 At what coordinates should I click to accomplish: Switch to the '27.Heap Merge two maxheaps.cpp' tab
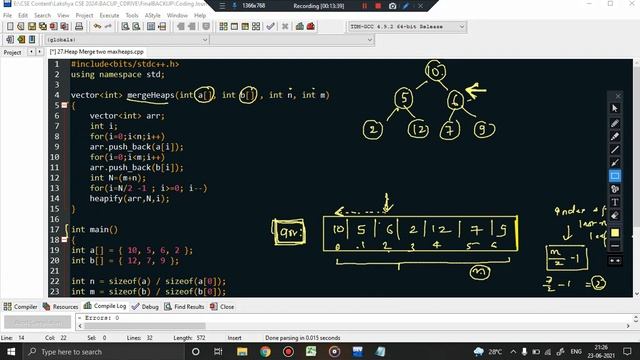point(97,52)
